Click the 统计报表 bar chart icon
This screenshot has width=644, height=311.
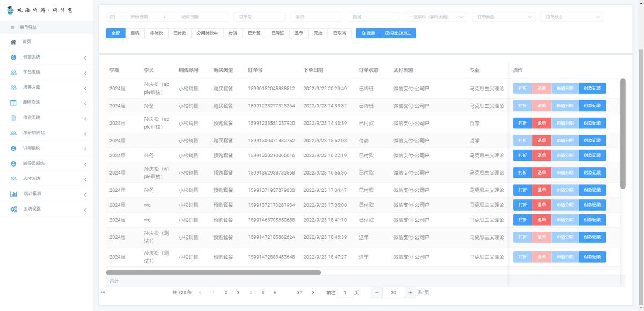tap(13, 193)
